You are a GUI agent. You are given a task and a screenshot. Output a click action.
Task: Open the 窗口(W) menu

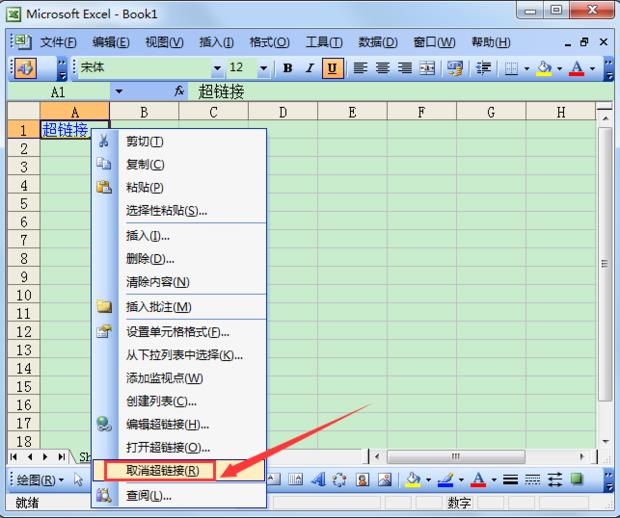coord(434,42)
